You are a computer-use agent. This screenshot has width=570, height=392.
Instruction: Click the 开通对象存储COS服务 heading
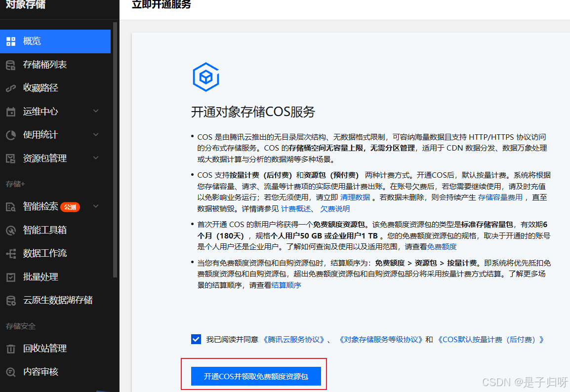[x=253, y=112]
